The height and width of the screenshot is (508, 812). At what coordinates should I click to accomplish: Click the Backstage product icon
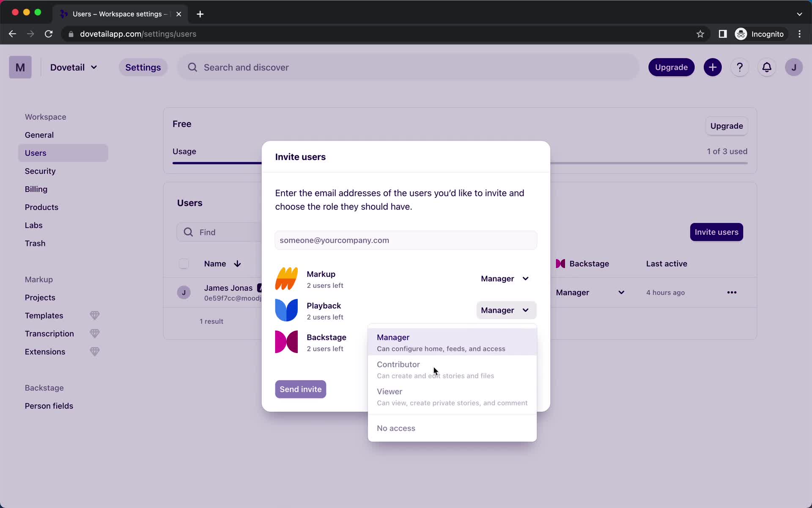286,342
